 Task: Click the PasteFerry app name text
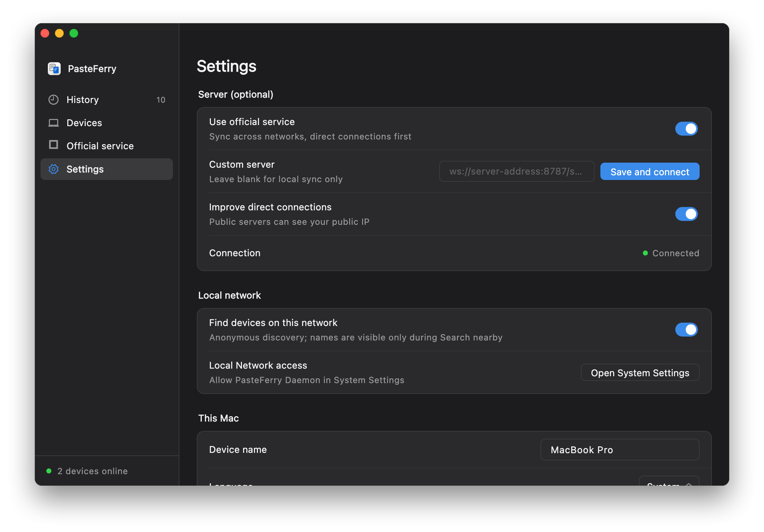click(92, 69)
